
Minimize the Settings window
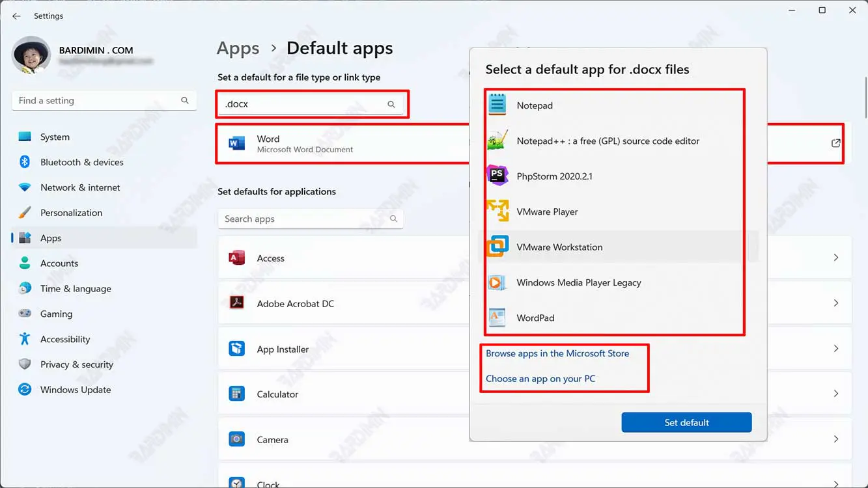[x=792, y=10]
